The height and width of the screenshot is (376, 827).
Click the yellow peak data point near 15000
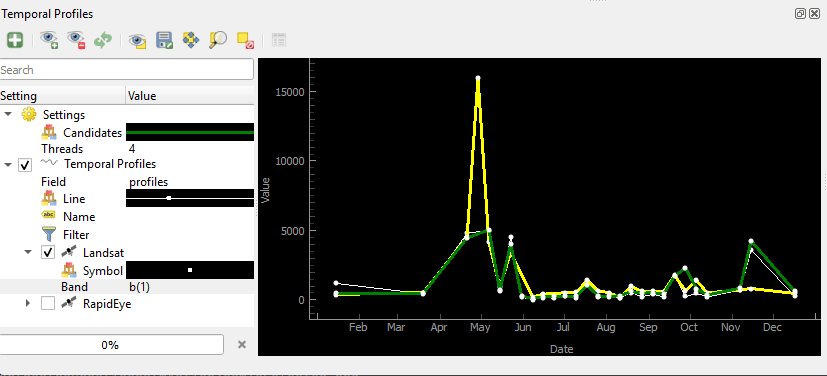point(478,78)
